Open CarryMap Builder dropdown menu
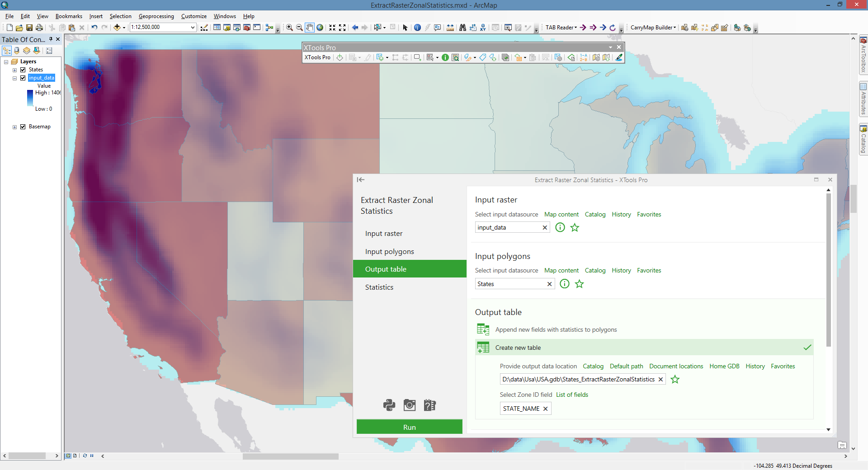This screenshot has height=470, width=868. pyautogui.click(x=653, y=28)
